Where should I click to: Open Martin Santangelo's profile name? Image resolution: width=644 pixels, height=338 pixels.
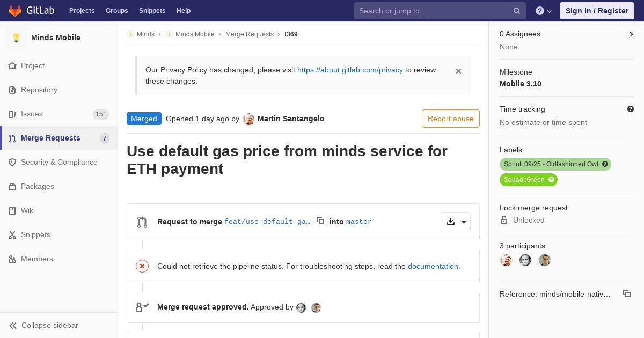[x=291, y=119]
